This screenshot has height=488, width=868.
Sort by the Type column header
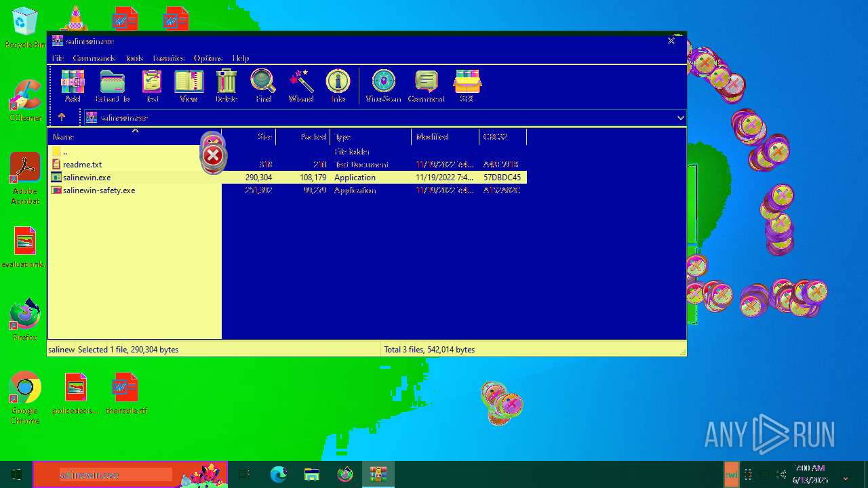[x=371, y=136]
